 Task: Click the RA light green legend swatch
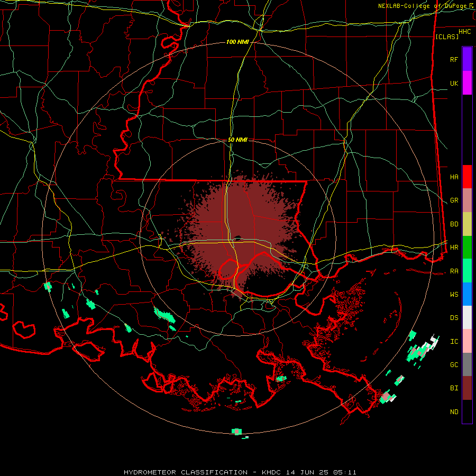(467, 271)
